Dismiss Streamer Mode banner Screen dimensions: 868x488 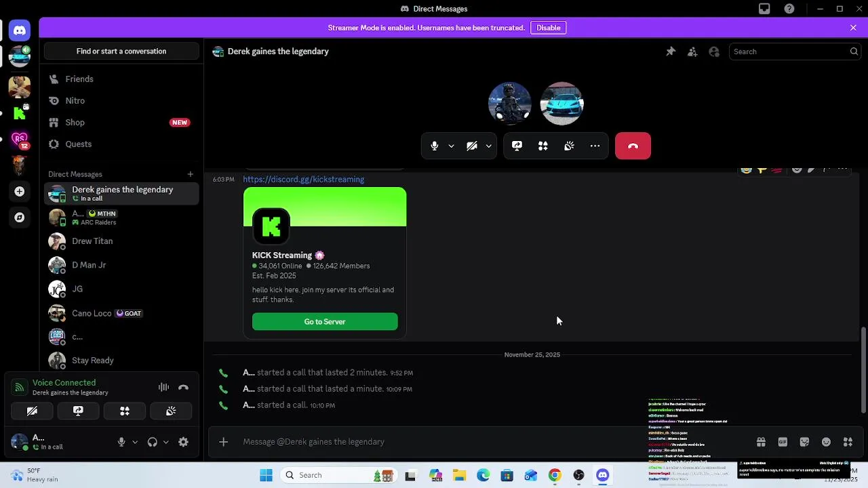[853, 28]
